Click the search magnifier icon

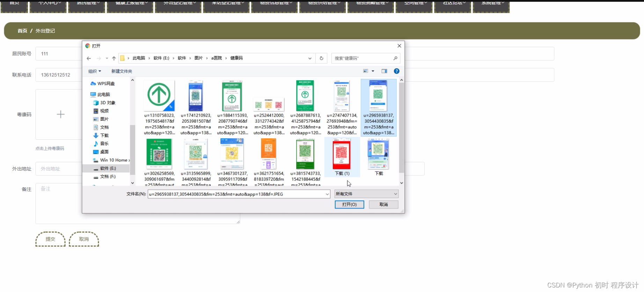(395, 58)
